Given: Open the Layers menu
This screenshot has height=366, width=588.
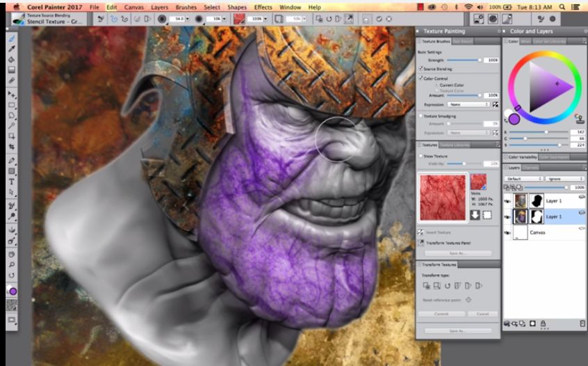Looking at the screenshot, I should (159, 7).
